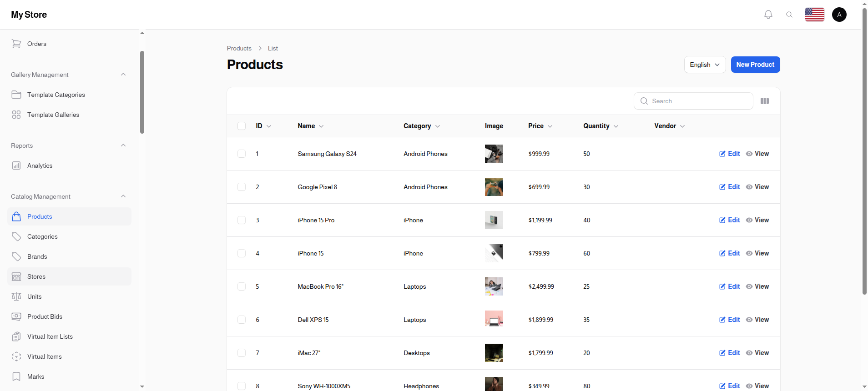This screenshot has width=868, height=391.
Task: Click the New Product button
Action: coord(755,65)
